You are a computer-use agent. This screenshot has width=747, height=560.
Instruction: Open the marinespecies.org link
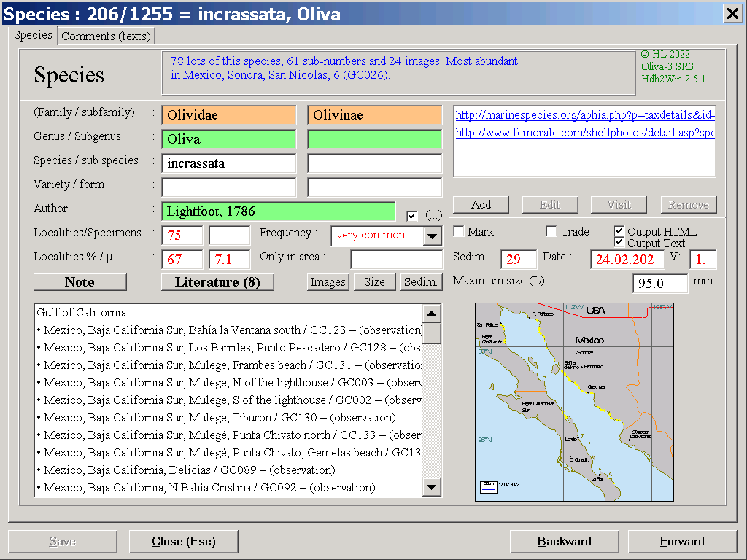click(x=584, y=115)
